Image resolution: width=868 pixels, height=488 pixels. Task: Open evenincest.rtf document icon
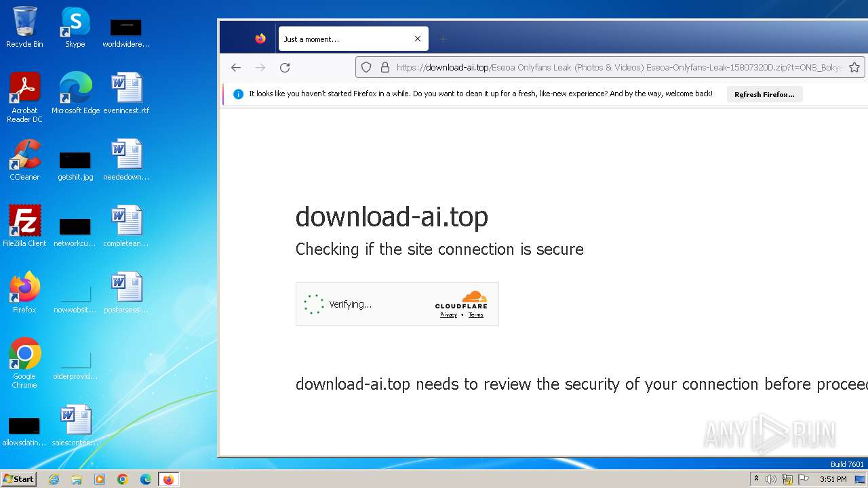pos(126,93)
